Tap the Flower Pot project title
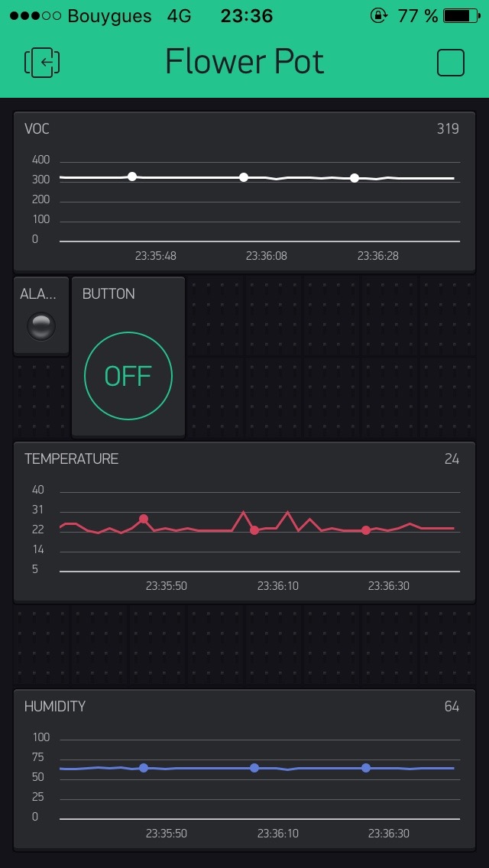 click(244, 63)
